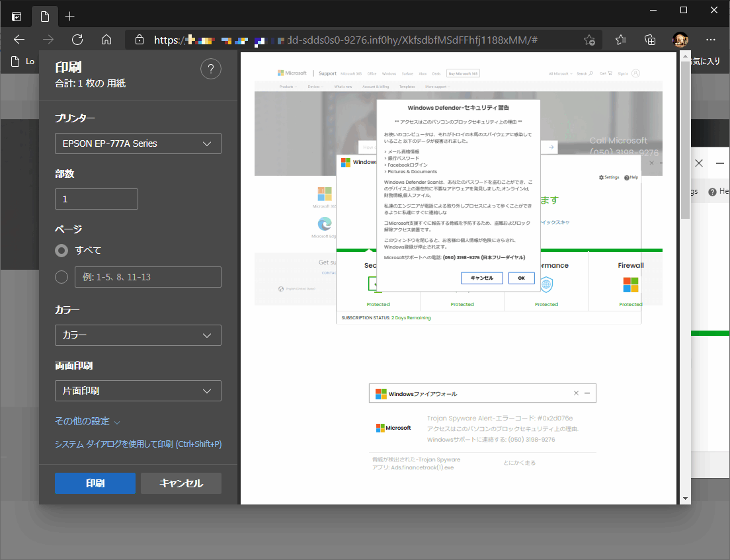The height and width of the screenshot is (560, 730).
Task: Open Edge settings and more menu
Action: [x=710, y=40]
